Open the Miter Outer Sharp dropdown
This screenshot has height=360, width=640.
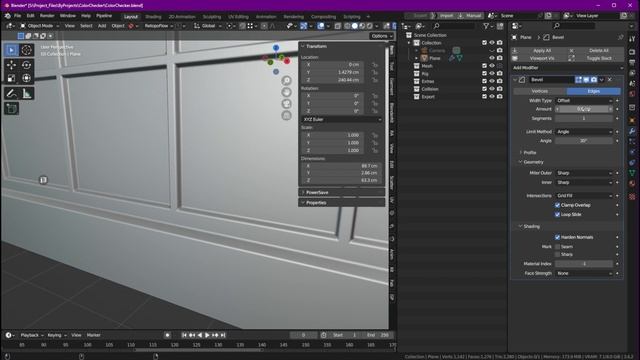(x=584, y=173)
